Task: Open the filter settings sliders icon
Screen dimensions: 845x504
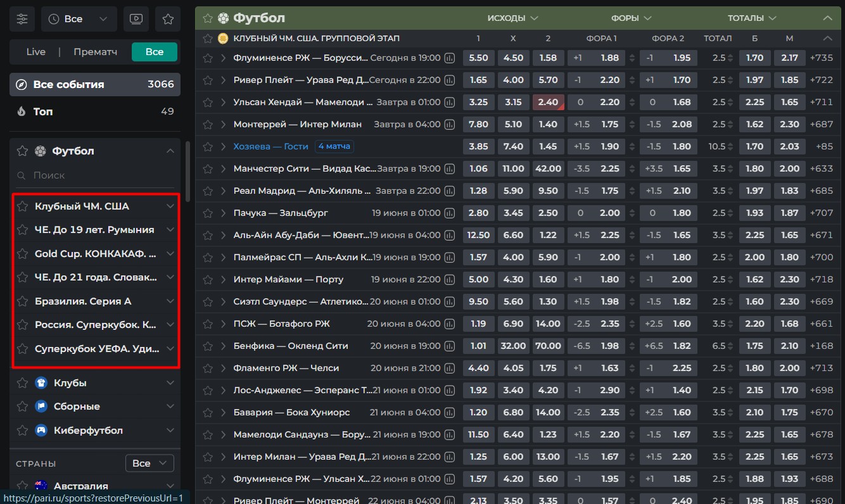Action: (23, 19)
